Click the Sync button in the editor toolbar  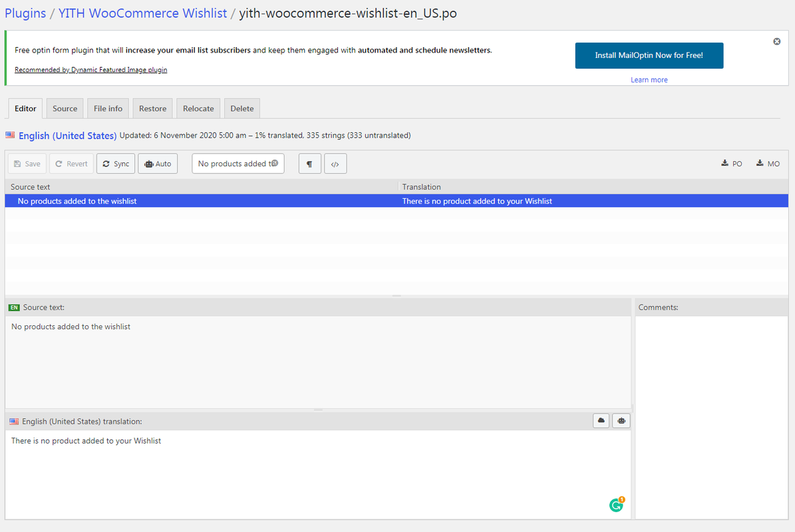(116, 164)
